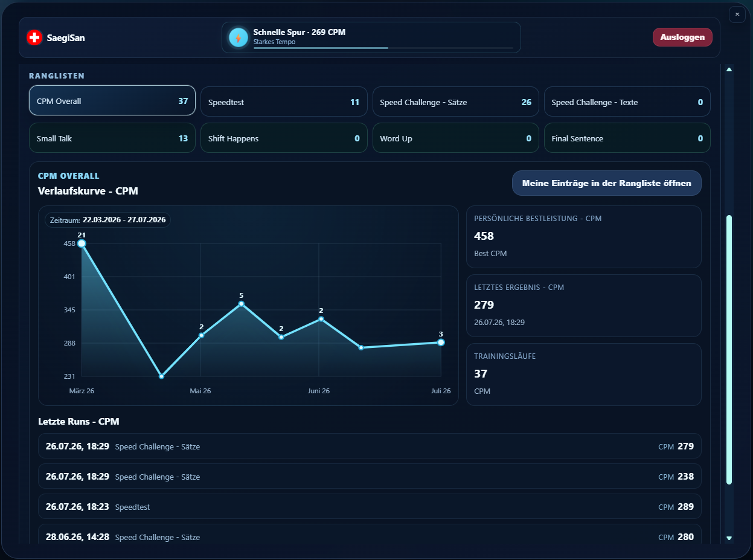Click the scrollbar down arrow

coord(729,538)
